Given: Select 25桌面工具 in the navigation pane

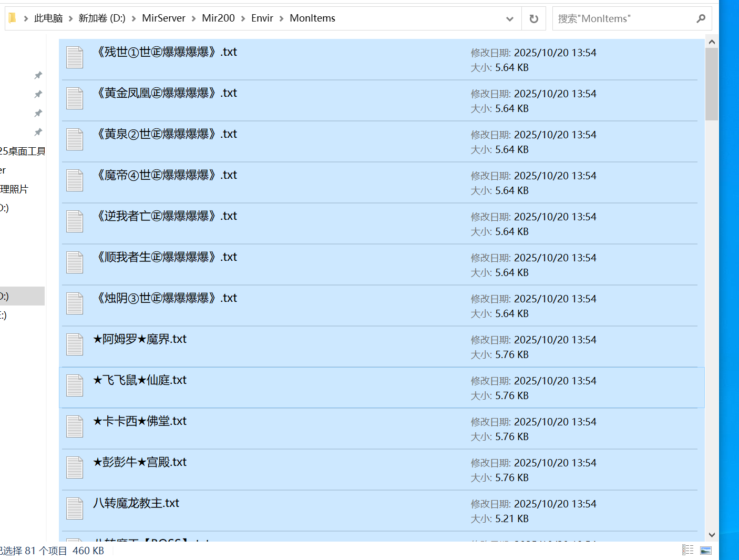Looking at the screenshot, I should click(x=22, y=151).
